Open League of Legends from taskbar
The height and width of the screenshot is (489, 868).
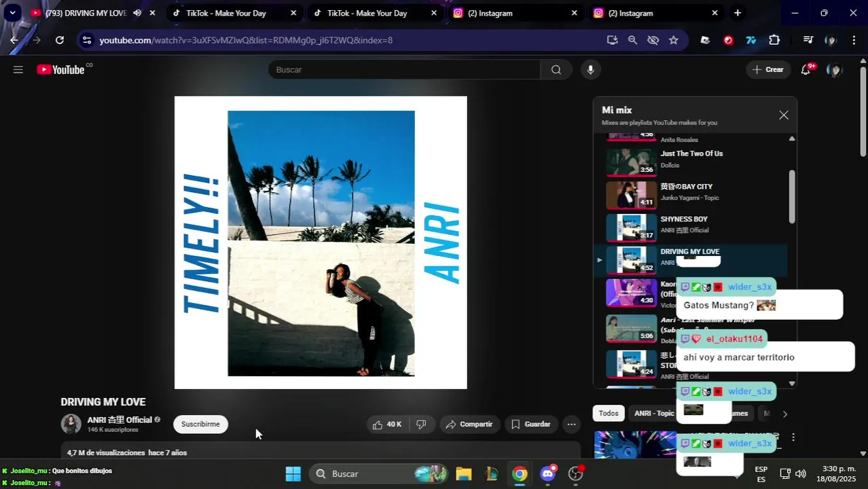[492, 474]
